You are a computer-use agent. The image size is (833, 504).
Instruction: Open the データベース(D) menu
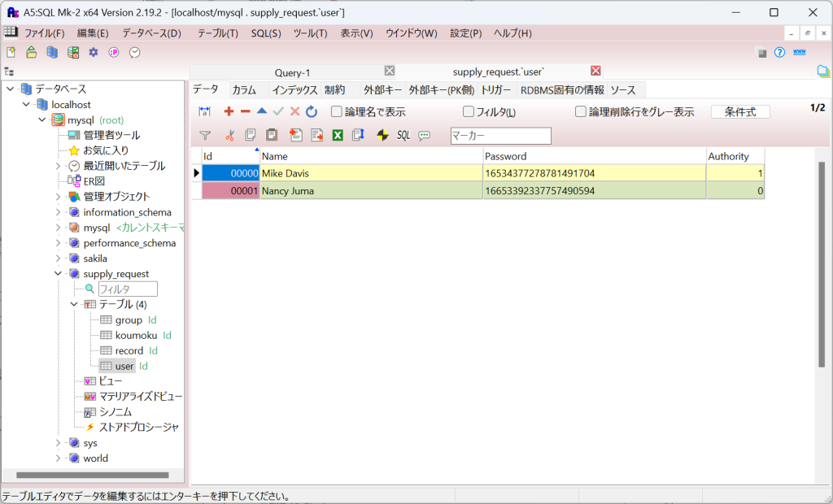click(x=151, y=33)
